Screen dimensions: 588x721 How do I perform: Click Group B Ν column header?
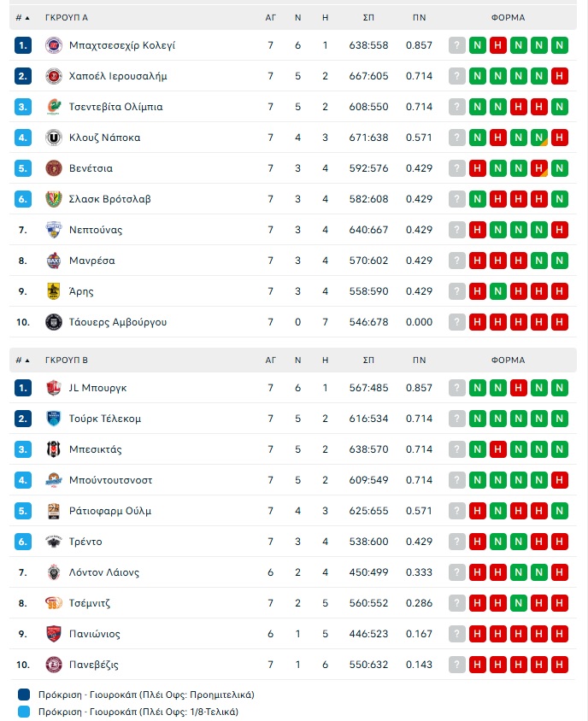click(297, 360)
